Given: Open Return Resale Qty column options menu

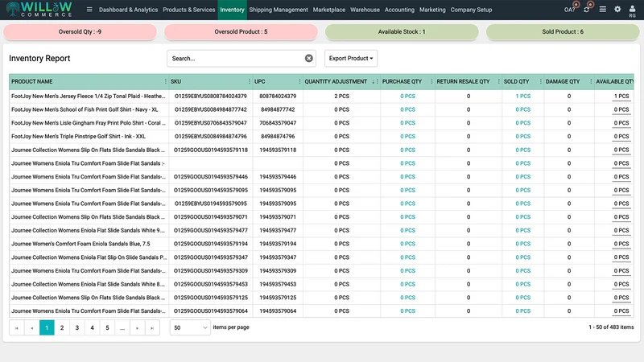Looking at the screenshot, I should 498,81.
